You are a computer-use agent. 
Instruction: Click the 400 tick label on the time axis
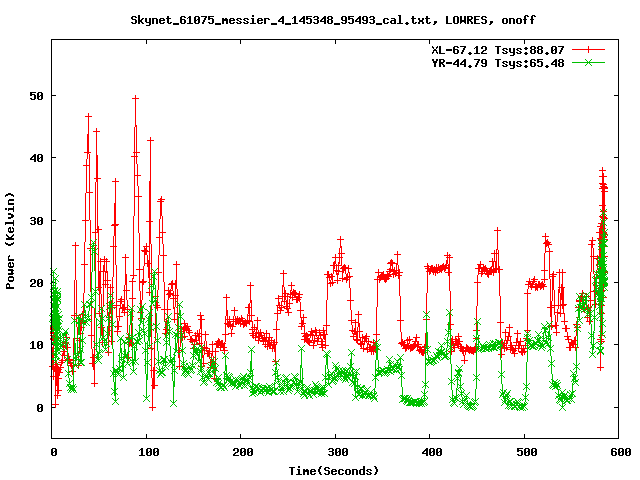pos(430,452)
